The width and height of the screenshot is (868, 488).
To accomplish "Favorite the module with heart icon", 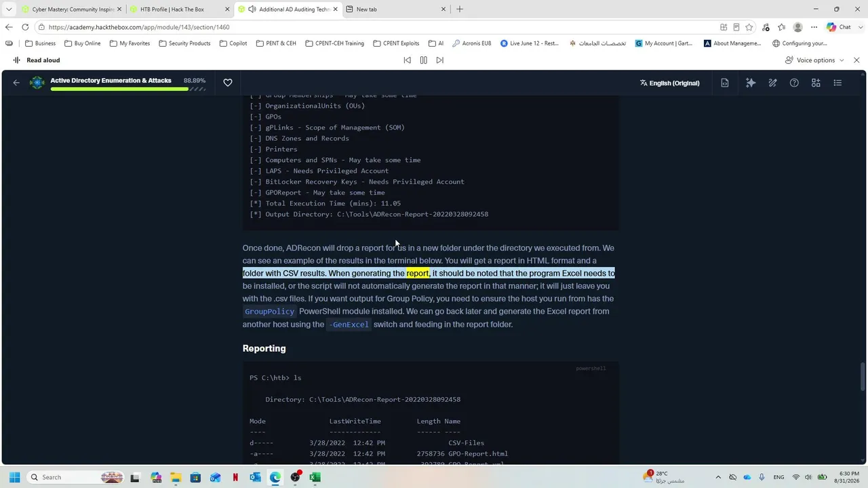I will [228, 83].
